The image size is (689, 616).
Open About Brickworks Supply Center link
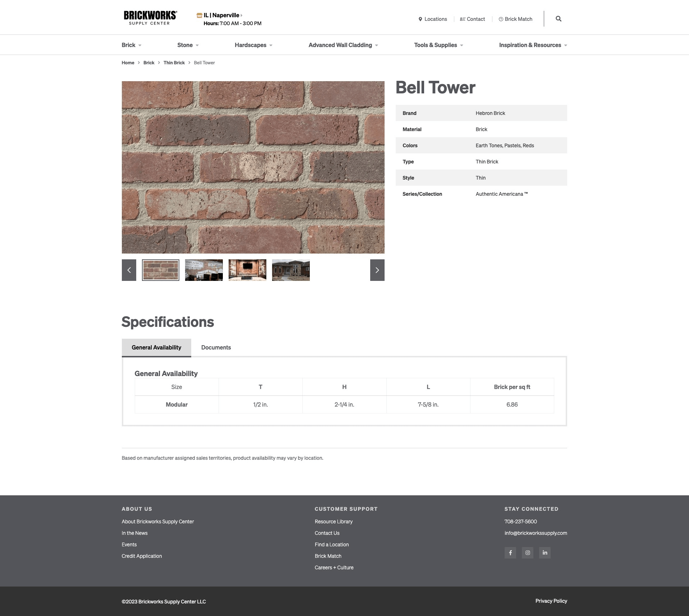pyautogui.click(x=158, y=522)
